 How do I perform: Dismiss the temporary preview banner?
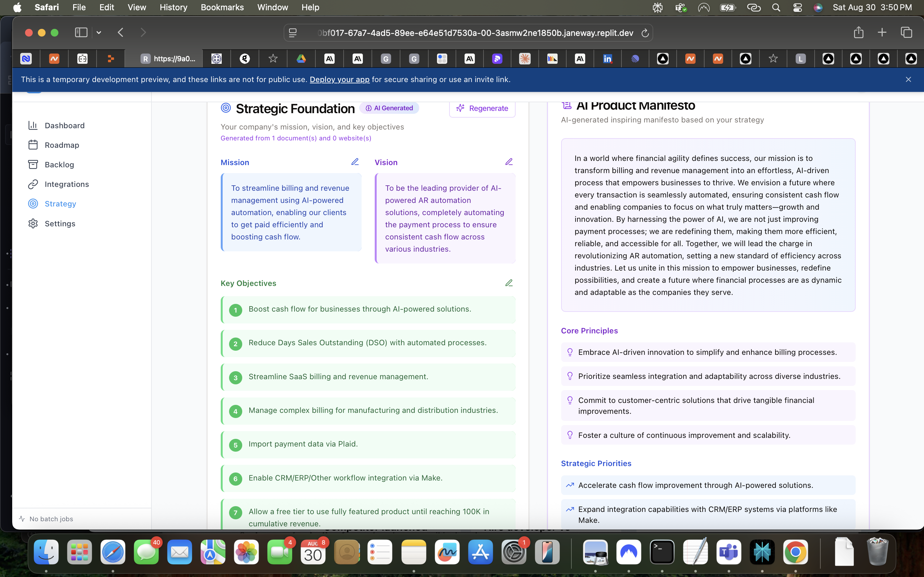(909, 79)
